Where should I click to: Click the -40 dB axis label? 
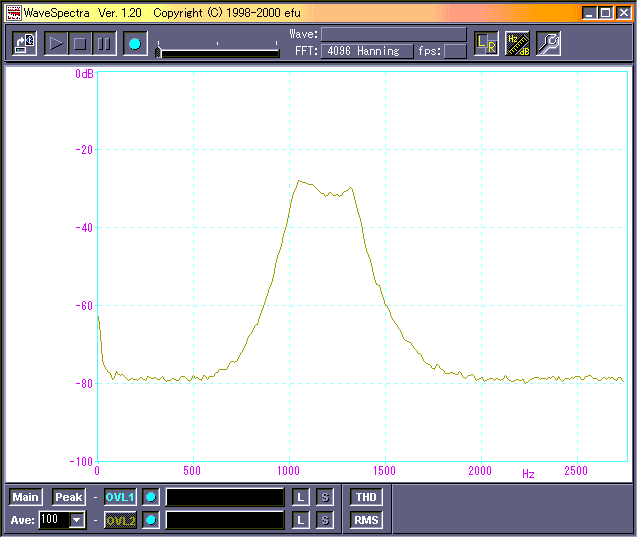pos(84,227)
